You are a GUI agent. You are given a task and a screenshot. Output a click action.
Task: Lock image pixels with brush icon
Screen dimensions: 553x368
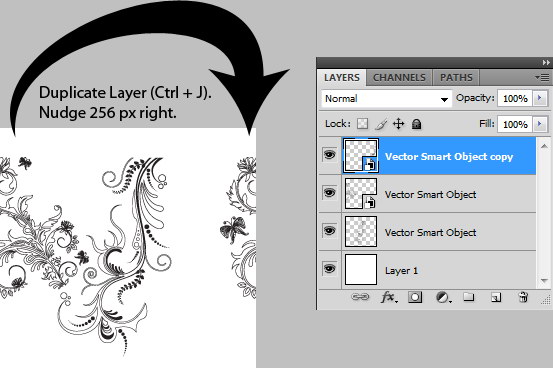click(x=381, y=124)
